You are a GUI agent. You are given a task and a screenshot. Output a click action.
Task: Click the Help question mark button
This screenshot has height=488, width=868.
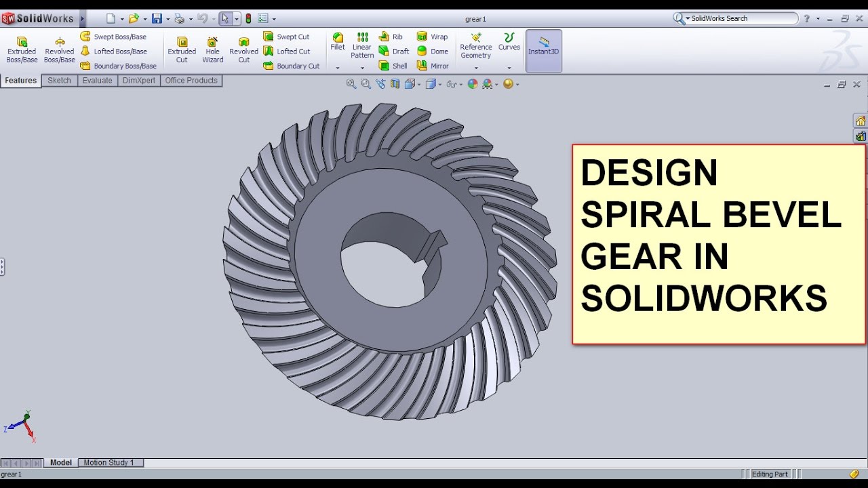coord(807,19)
